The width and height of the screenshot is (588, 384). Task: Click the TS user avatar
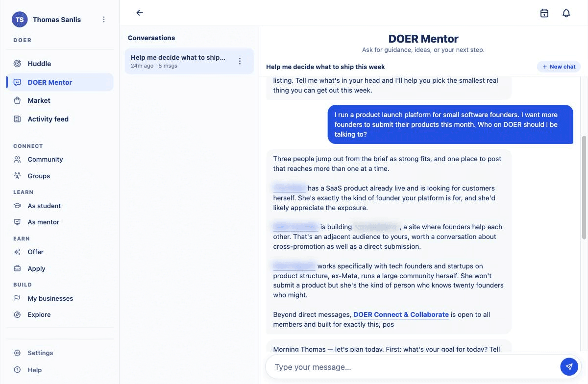tap(20, 20)
